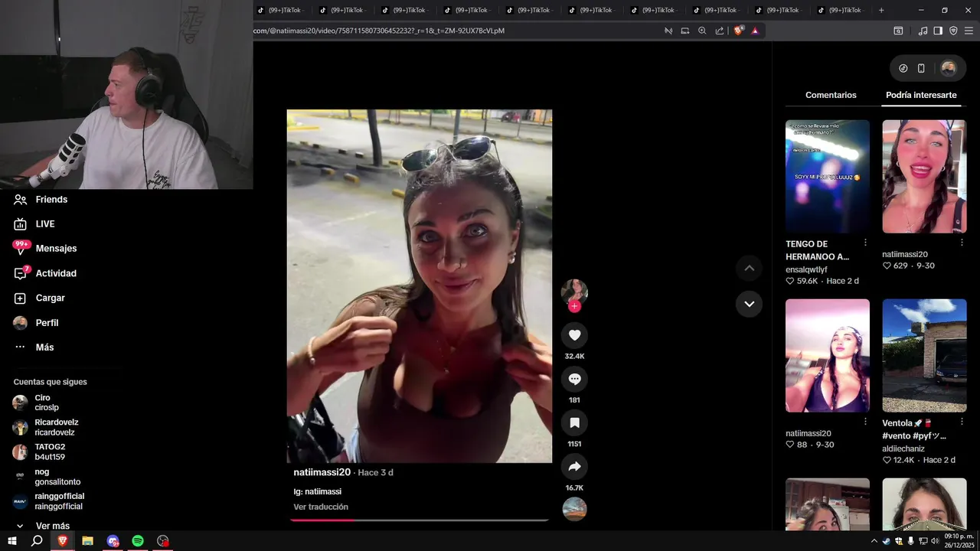Click the browser share page icon
This screenshot has height=551, width=980.
(720, 31)
